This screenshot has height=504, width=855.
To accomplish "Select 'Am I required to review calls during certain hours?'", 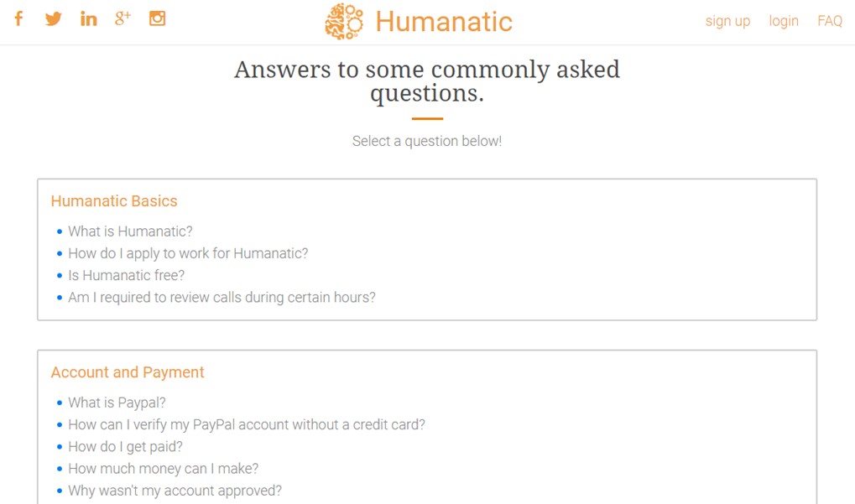I will 222,297.
